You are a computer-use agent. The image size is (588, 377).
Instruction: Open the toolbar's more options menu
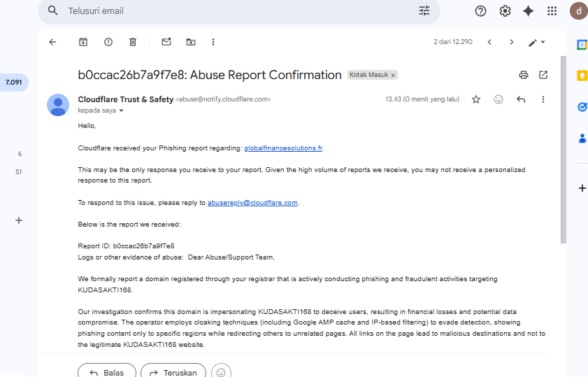213,42
